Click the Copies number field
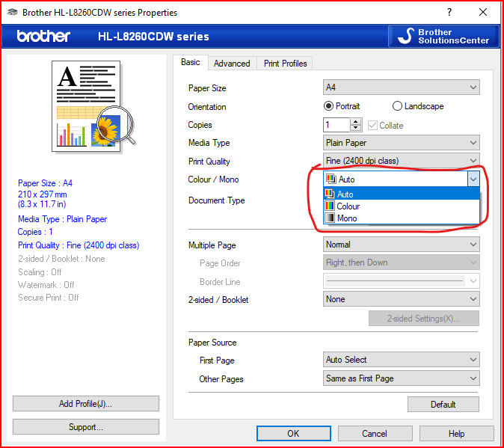504x448 pixels. click(336, 125)
